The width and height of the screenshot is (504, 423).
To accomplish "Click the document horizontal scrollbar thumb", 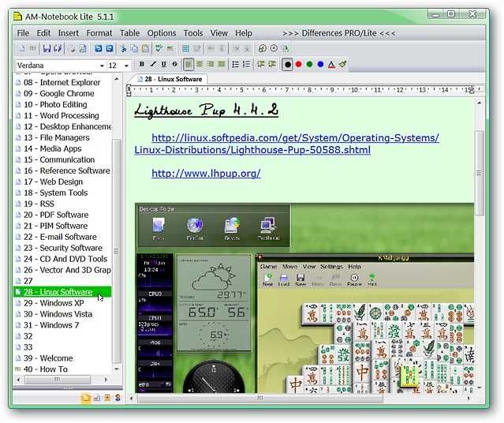I will [x=260, y=399].
